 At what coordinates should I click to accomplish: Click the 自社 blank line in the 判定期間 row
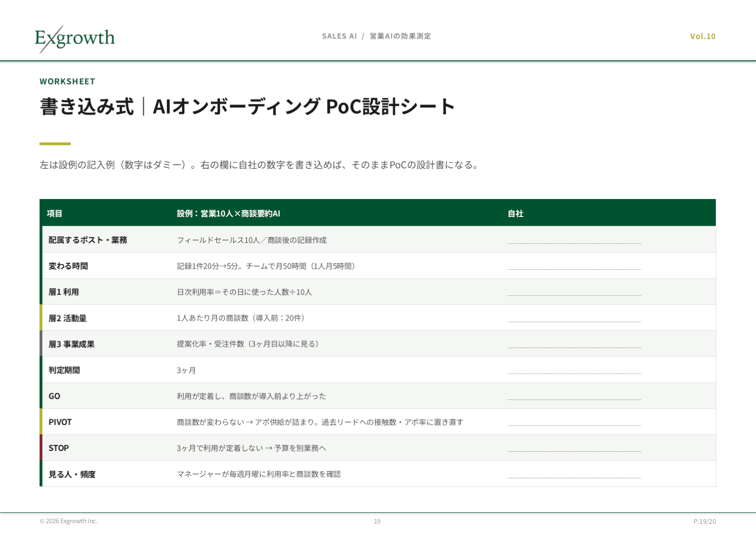tap(574, 373)
